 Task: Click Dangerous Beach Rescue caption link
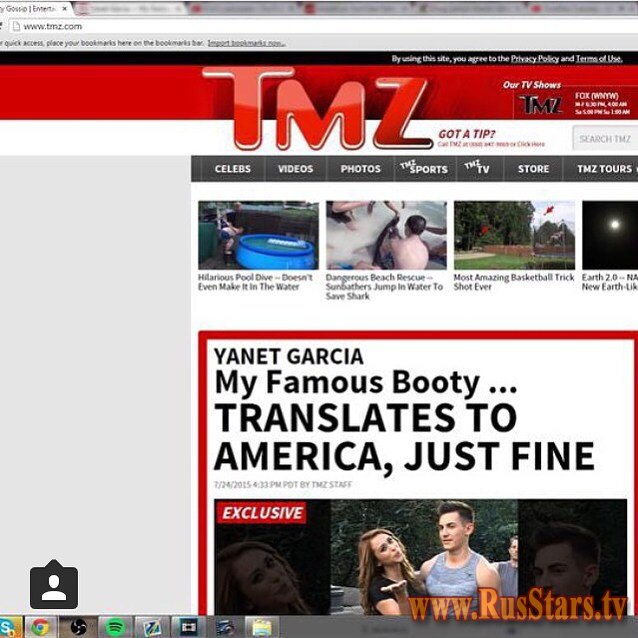(384, 286)
